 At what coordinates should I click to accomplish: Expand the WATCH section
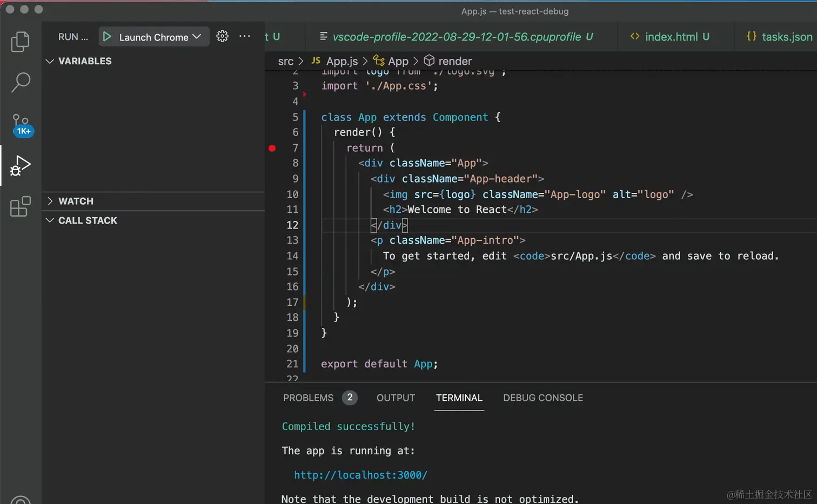click(x=76, y=201)
